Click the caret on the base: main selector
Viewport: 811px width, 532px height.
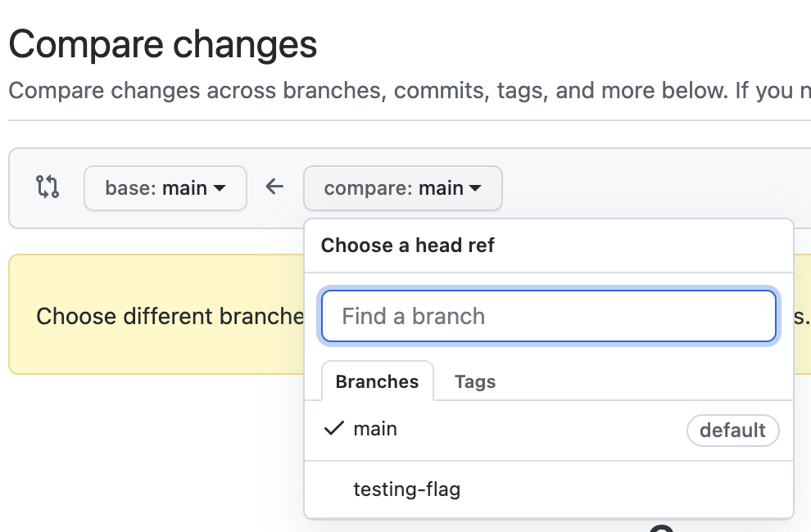tap(220, 188)
